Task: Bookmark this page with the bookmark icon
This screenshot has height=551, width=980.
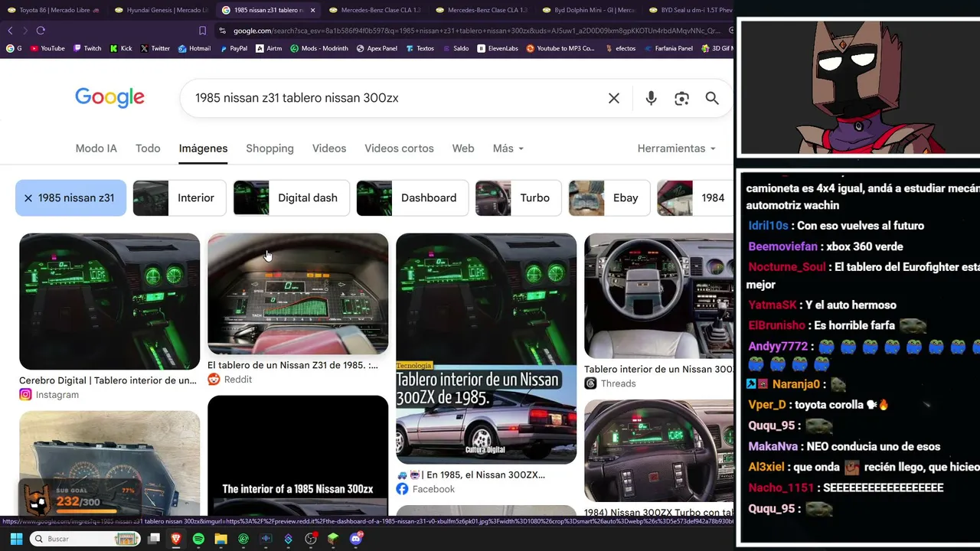Action: point(202,31)
